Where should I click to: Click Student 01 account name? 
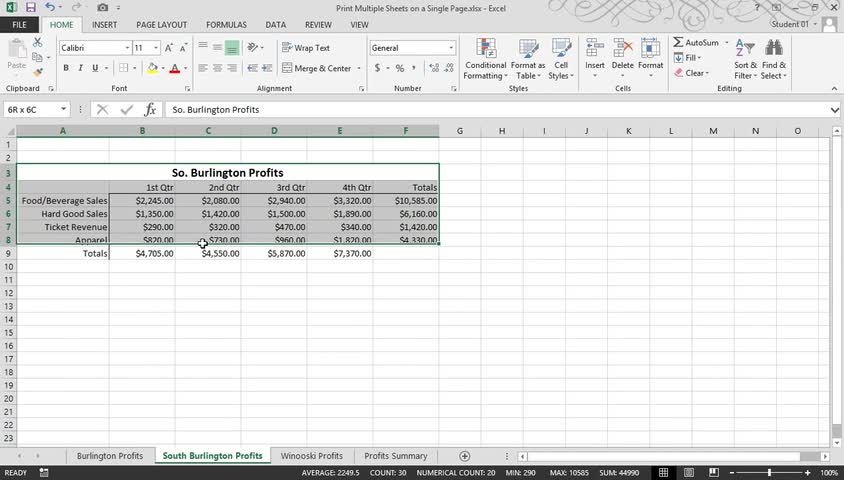pyautogui.click(x=790, y=24)
